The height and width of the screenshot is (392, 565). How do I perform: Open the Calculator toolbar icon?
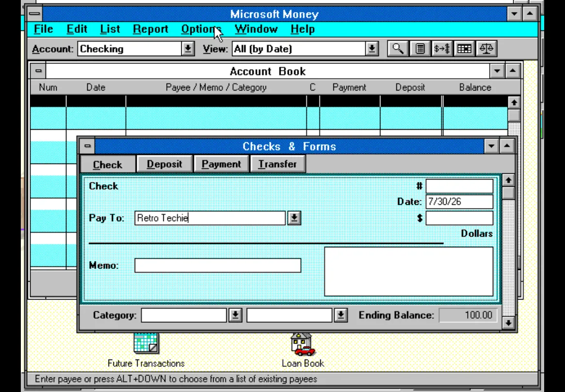tap(420, 48)
